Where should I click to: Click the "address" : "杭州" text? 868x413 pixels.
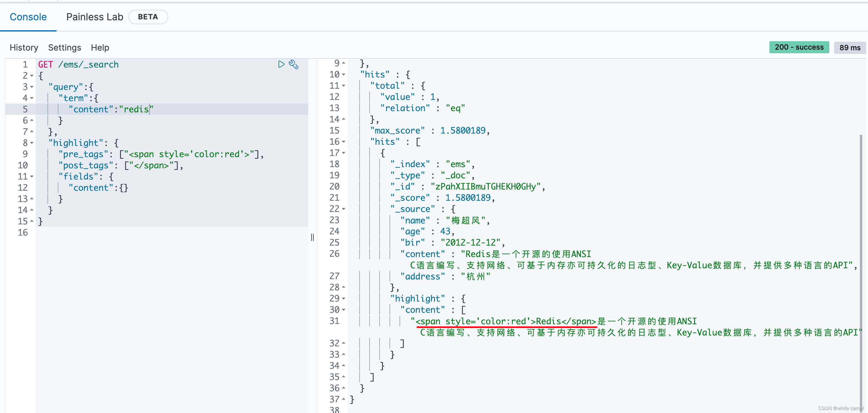click(x=445, y=276)
